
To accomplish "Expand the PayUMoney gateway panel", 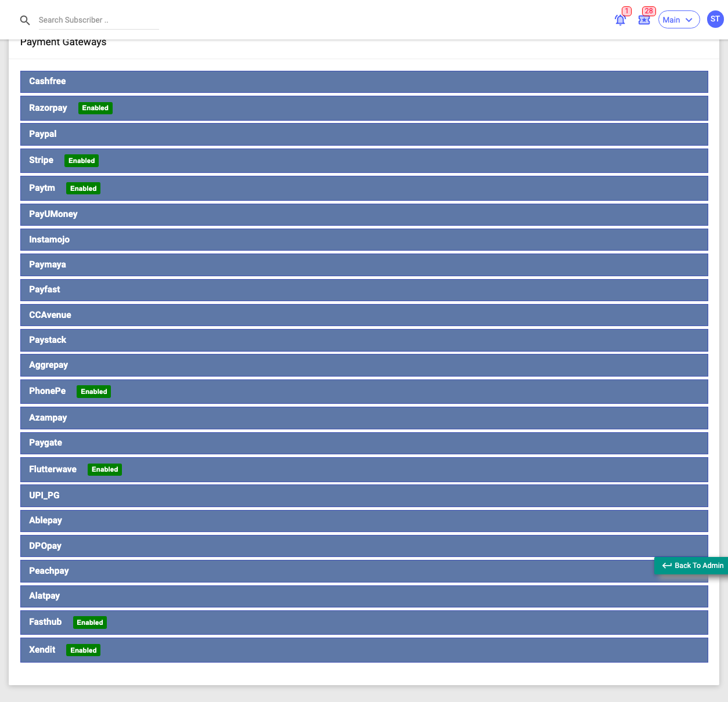I will [x=364, y=214].
